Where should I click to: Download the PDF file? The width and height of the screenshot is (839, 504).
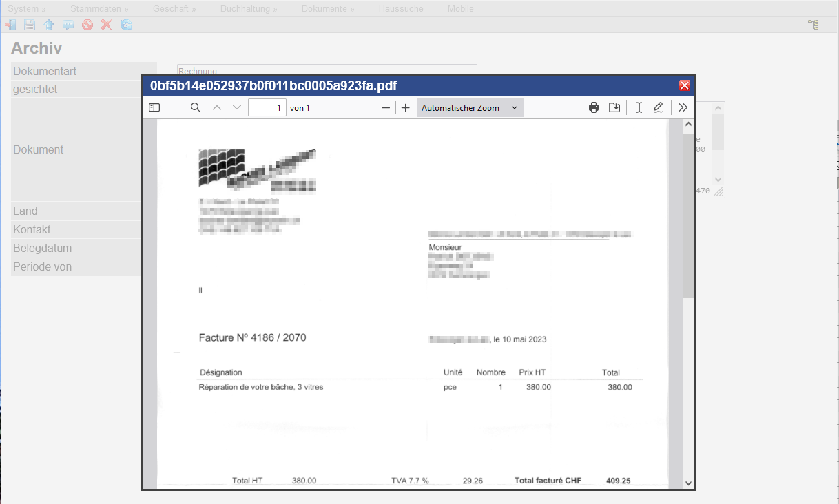point(614,107)
